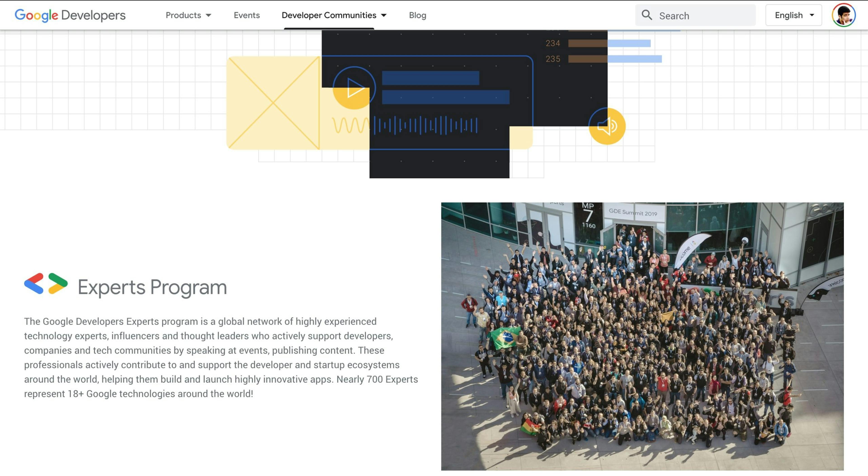This screenshot has height=476, width=868.
Task: Click the number 235 in the illustration
Action: pos(553,59)
